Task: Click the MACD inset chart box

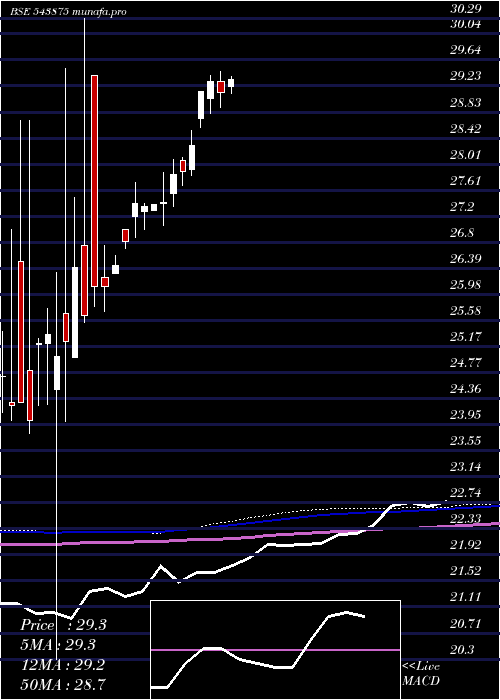Action: (x=276, y=650)
